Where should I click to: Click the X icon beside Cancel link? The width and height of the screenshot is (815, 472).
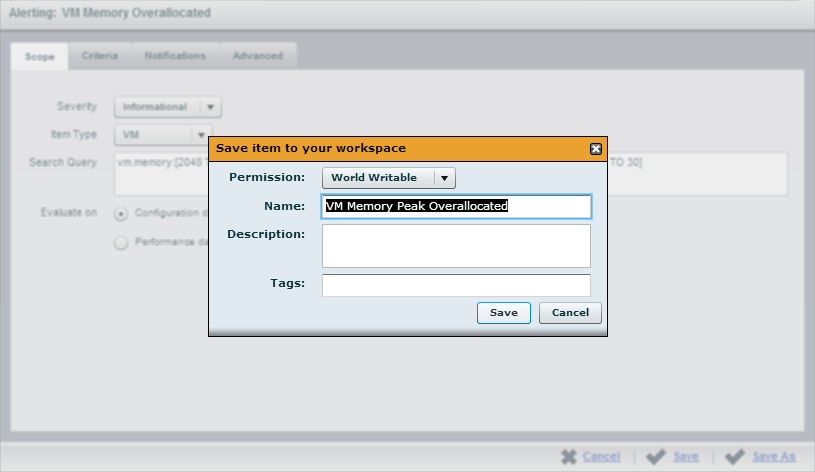click(x=569, y=457)
